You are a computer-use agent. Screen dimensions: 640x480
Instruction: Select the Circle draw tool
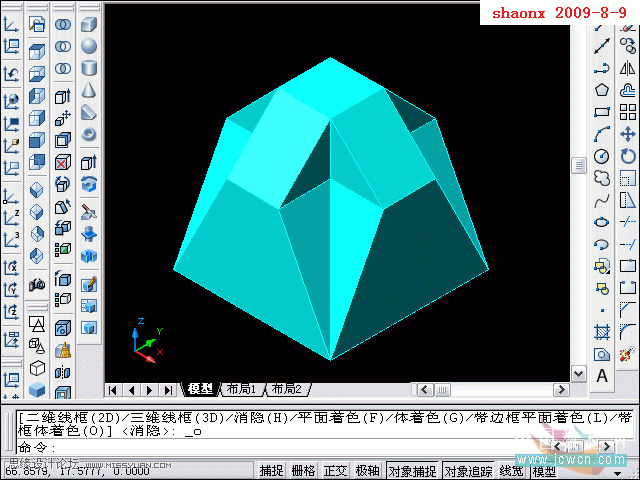coord(602,156)
